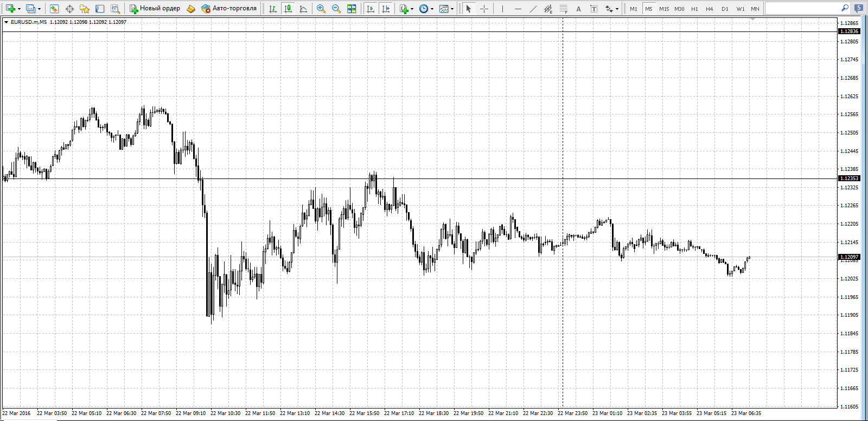Zoom out of the chart

click(336, 9)
